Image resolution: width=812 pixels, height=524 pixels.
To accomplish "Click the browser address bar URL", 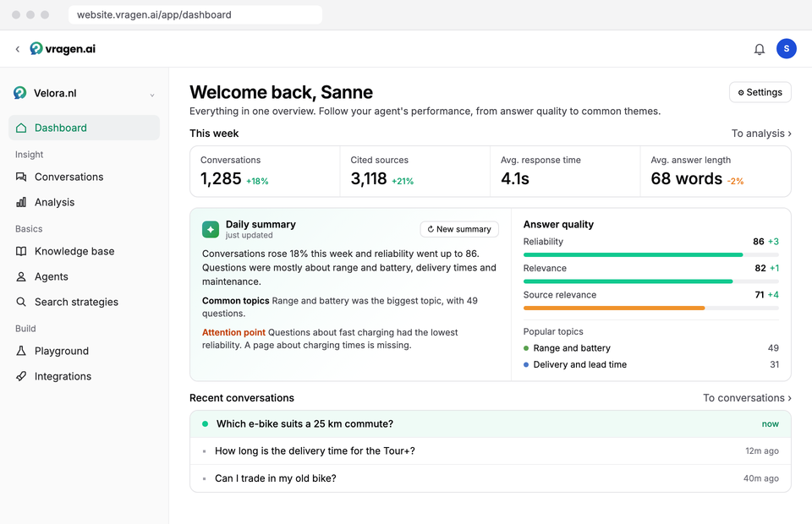I will [195, 14].
